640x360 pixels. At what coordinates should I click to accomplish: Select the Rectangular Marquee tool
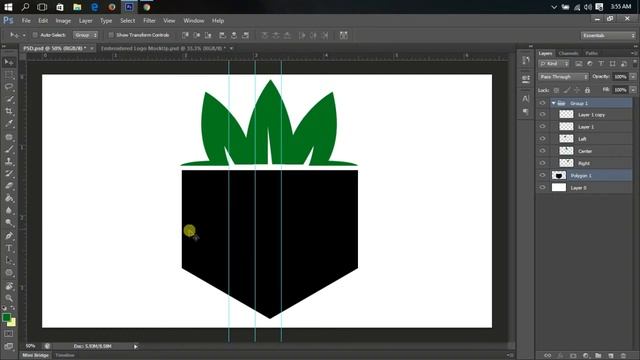9,75
